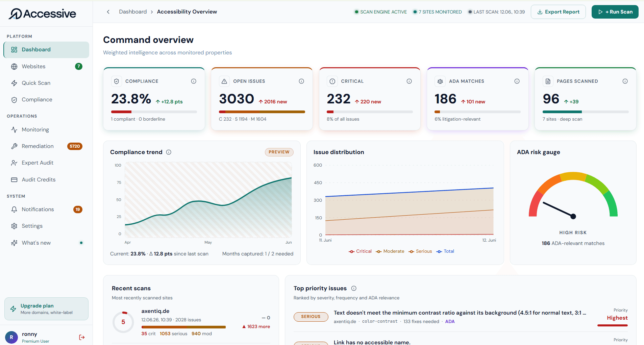Click the Open Issues card info icon
Image resolution: width=644 pixels, height=345 pixels.
coord(301,81)
